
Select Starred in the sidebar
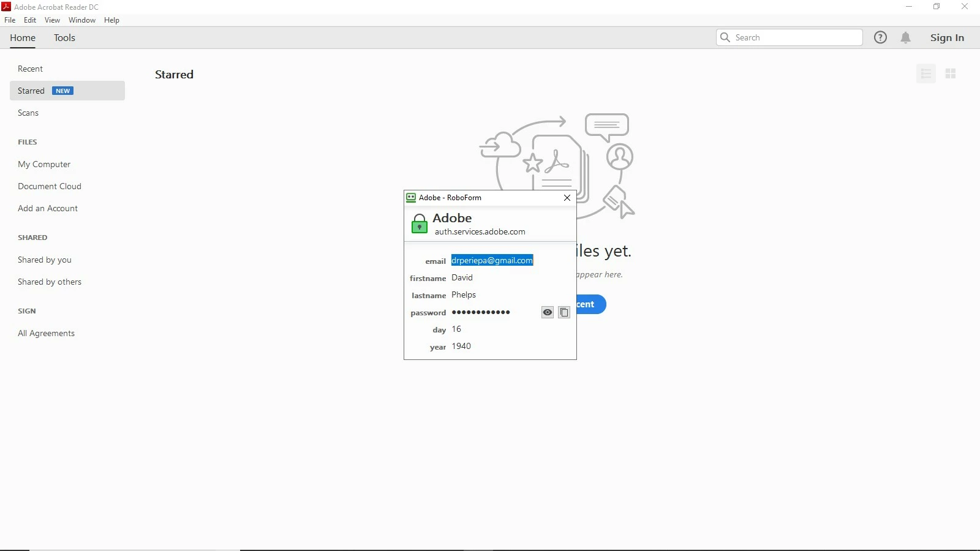[67, 91]
